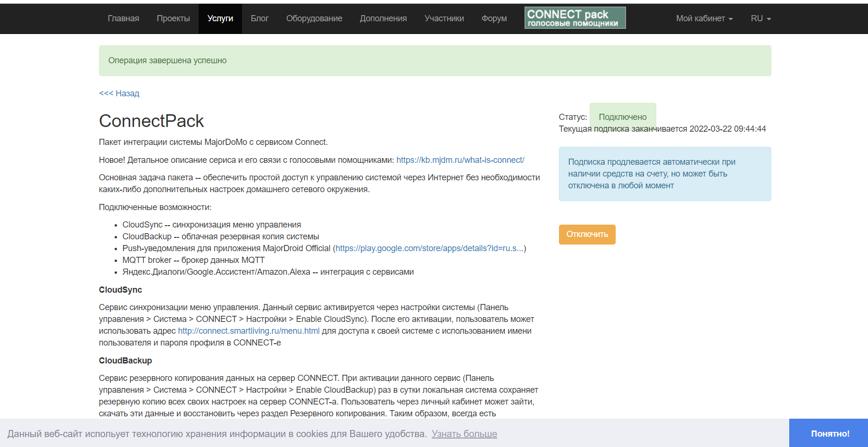This screenshot has height=447, width=868.
Task: Open the Главная menu item
Action: (x=123, y=18)
